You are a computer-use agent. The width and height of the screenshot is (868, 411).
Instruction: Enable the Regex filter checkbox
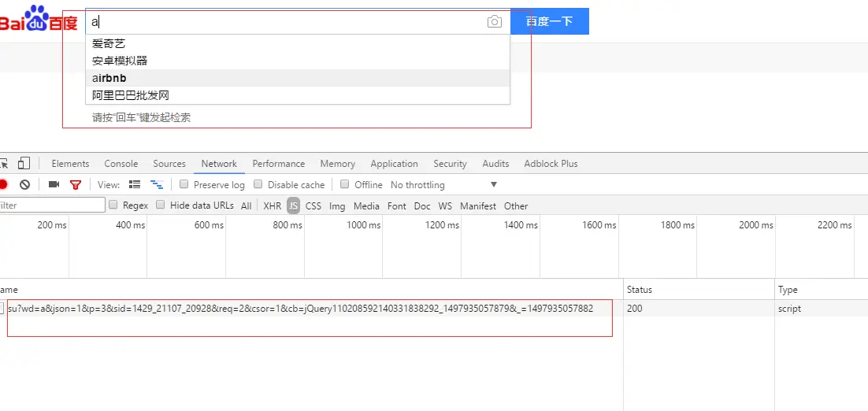coord(113,205)
